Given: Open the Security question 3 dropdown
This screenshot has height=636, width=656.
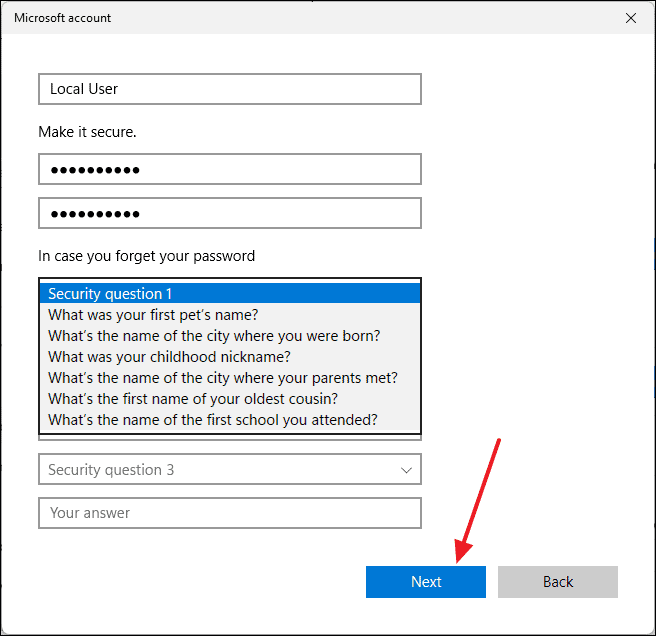Looking at the screenshot, I should [230, 469].
